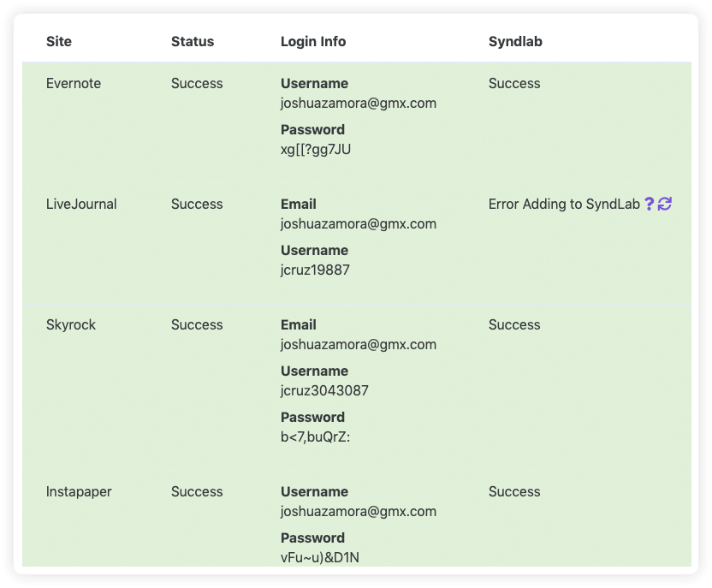Click the Skyrock username jcruz3043087
This screenshot has height=588, width=712.
(324, 391)
